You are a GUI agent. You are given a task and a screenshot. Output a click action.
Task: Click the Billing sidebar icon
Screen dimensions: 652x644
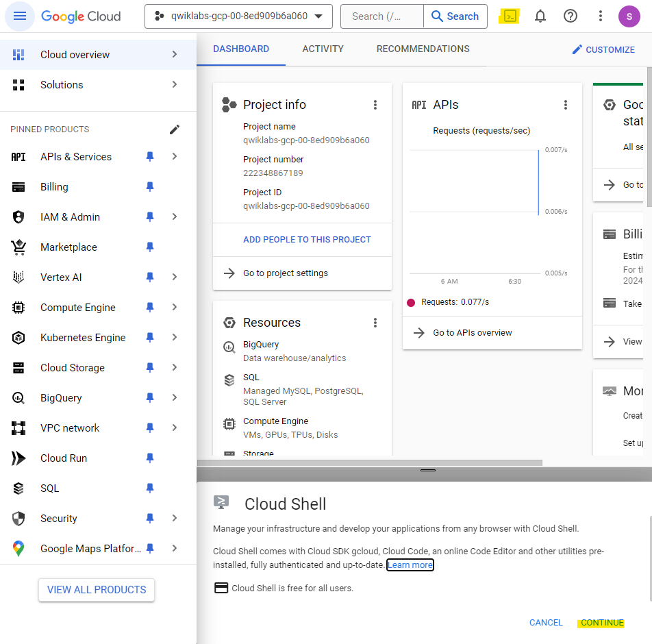18,187
